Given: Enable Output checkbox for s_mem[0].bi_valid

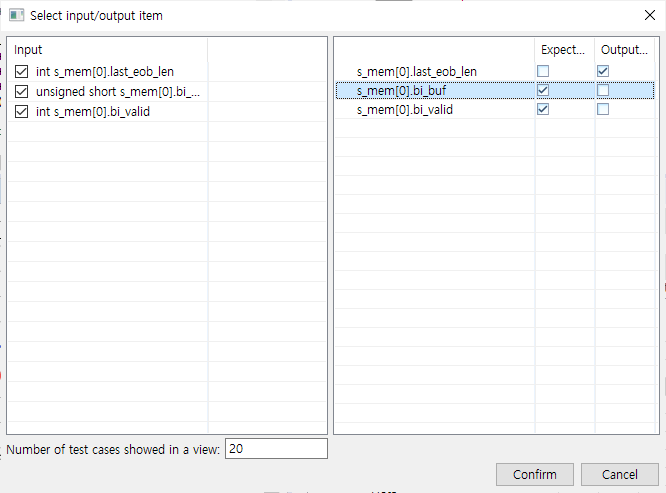Looking at the screenshot, I should [603, 109].
